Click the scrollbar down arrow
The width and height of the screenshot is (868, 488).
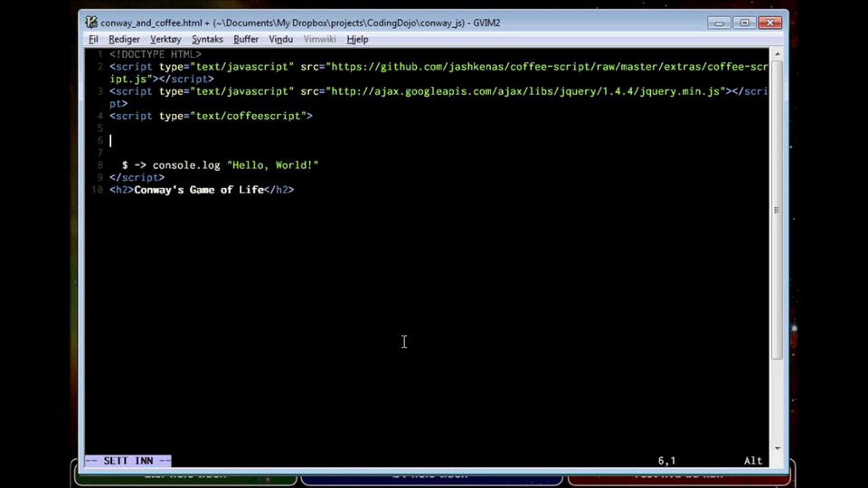pyautogui.click(x=777, y=448)
